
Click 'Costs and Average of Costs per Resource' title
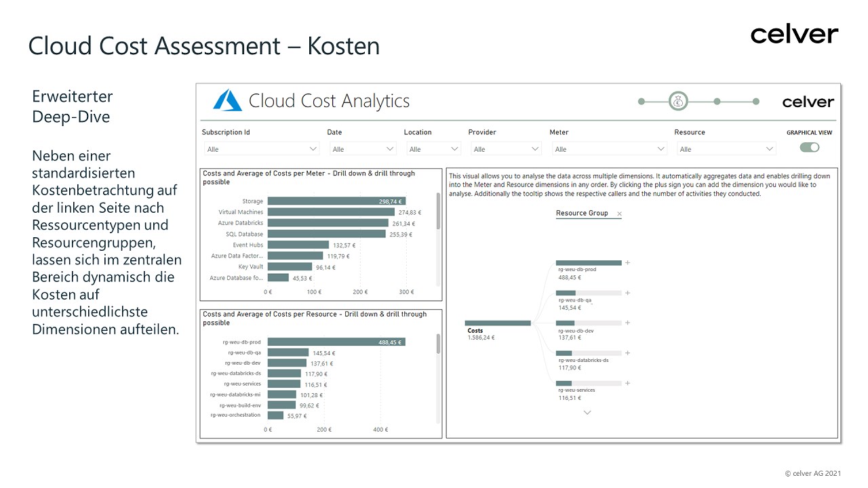tap(315, 319)
